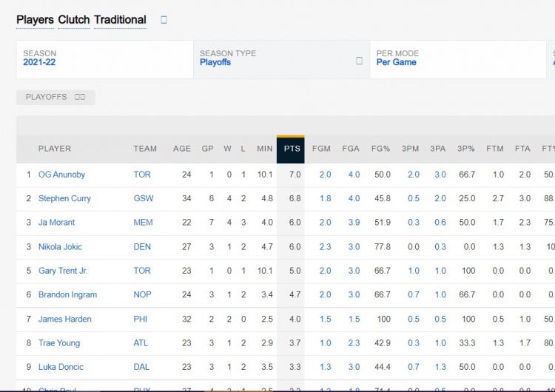
Task: Sort table by 3PA column
Action: click(x=437, y=149)
